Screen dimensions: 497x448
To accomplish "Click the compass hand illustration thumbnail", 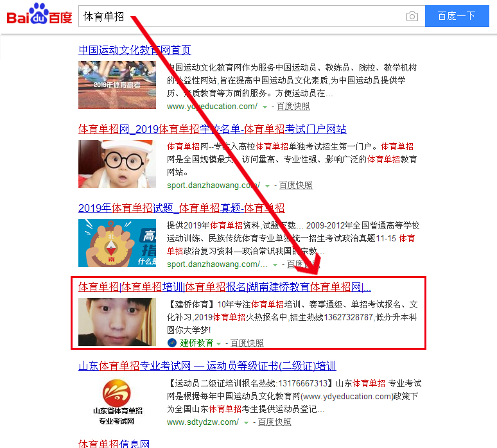I will (118, 243).
